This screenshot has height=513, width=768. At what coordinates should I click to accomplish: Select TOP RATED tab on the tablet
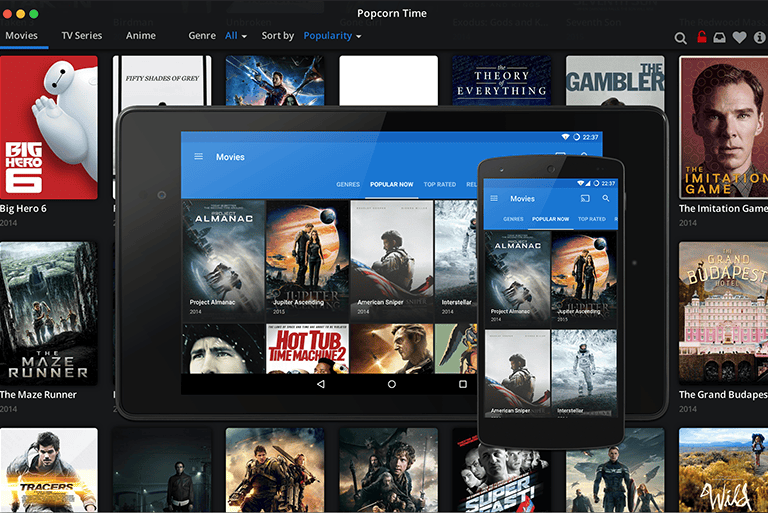coord(440,185)
